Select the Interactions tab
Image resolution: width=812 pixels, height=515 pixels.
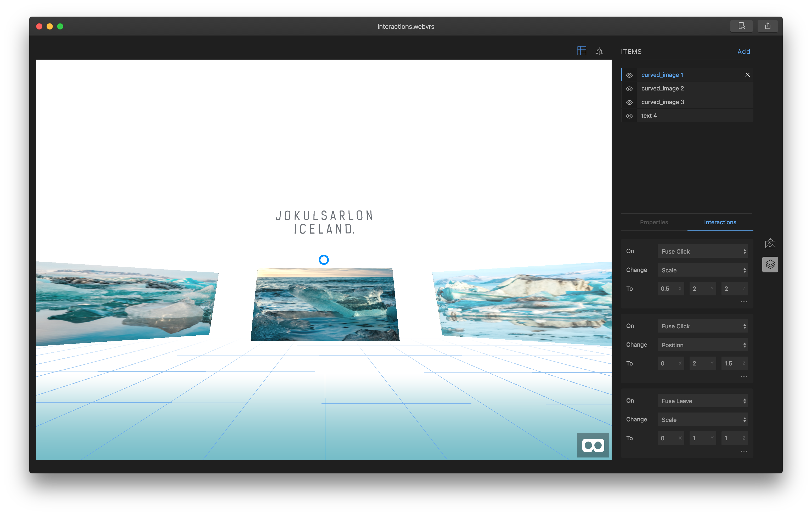coord(720,222)
